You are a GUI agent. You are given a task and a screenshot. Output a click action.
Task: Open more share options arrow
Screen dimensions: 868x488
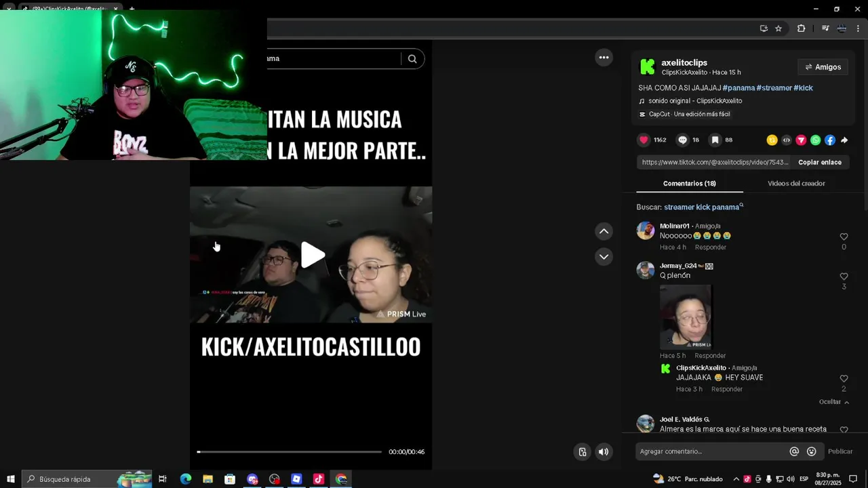pyautogui.click(x=844, y=140)
